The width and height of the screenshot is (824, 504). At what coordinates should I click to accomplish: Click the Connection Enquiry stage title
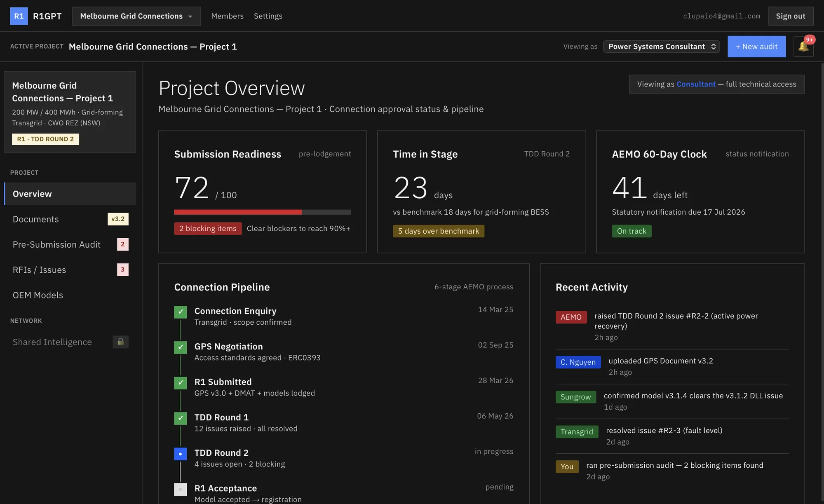coord(235,311)
